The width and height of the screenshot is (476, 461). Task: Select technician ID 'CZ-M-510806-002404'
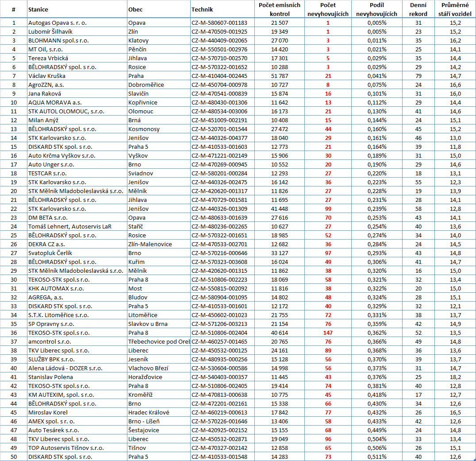coord(223,333)
